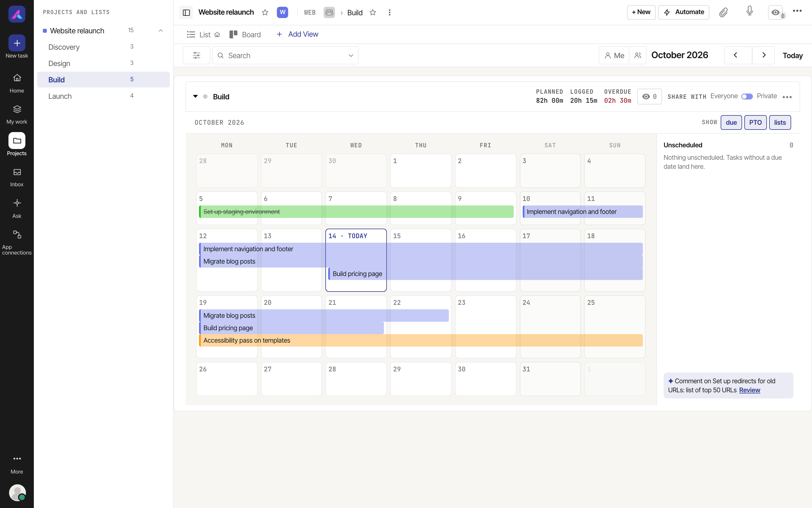Select Discovery list in sidebar

103,47
